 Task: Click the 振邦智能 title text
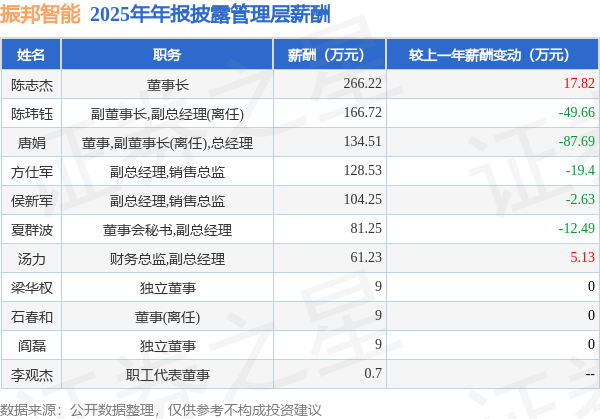pyautogui.click(x=40, y=14)
